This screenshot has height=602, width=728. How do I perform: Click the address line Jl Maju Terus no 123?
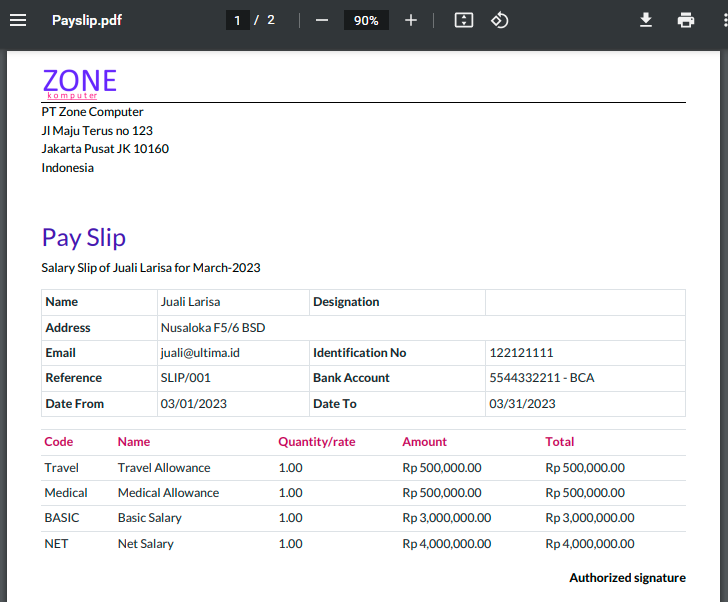97,131
